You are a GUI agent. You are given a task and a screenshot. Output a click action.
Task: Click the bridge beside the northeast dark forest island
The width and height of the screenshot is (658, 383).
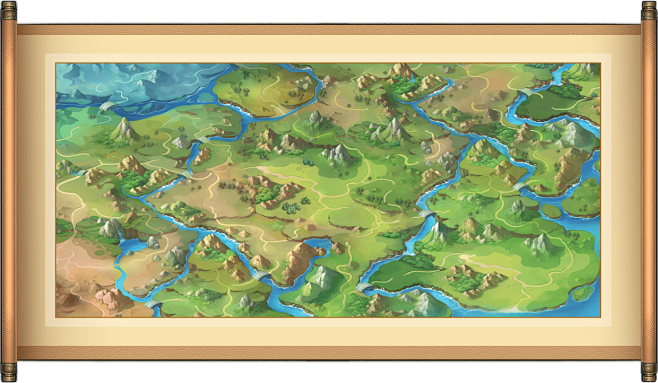(x=525, y=92)
